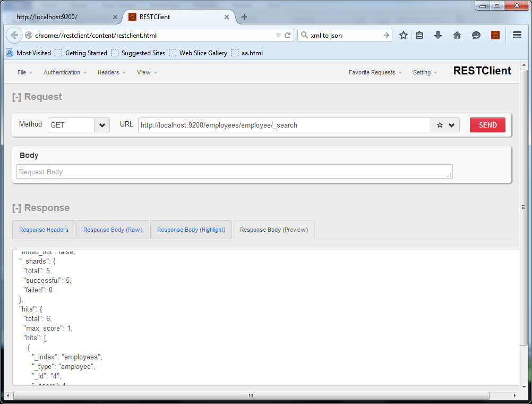
Task: Click the "_type": "employee" line
Action: point(64,367)
